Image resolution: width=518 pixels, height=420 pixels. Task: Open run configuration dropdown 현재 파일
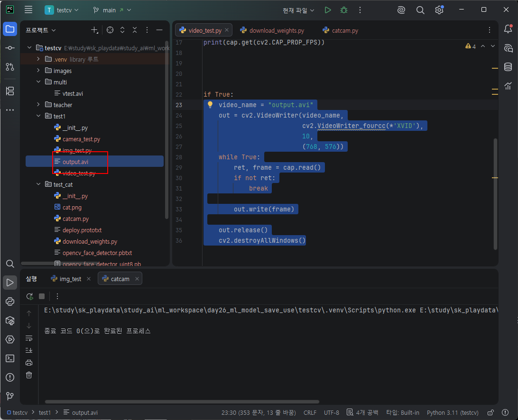(x=298, y=10)
